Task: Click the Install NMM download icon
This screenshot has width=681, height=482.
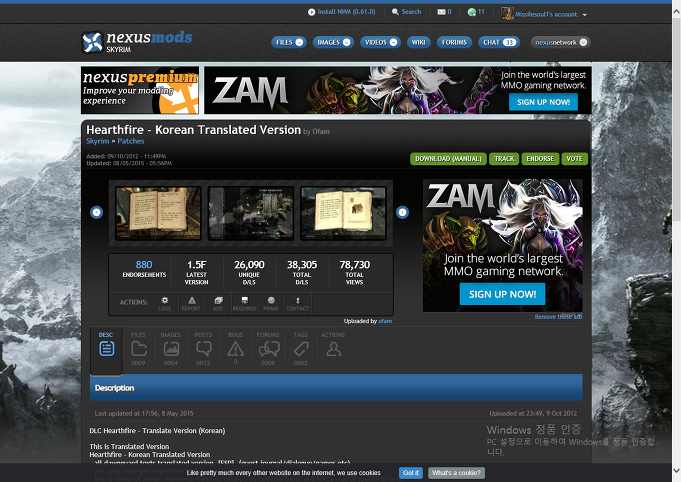Action: click(311, 12)
